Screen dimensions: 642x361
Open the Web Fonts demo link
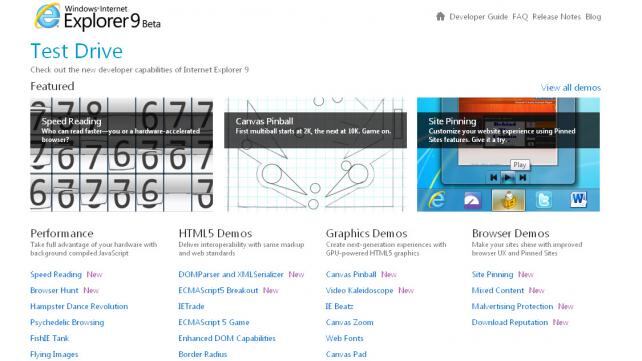345,338
